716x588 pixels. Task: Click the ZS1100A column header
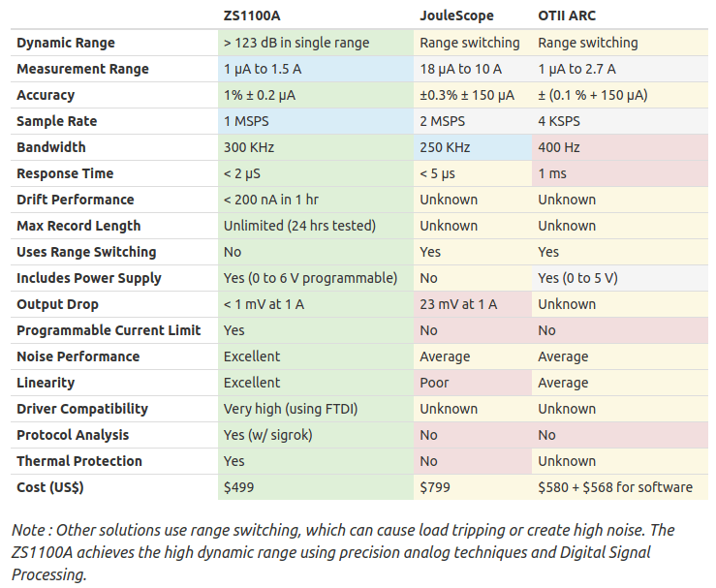(252, 15)
